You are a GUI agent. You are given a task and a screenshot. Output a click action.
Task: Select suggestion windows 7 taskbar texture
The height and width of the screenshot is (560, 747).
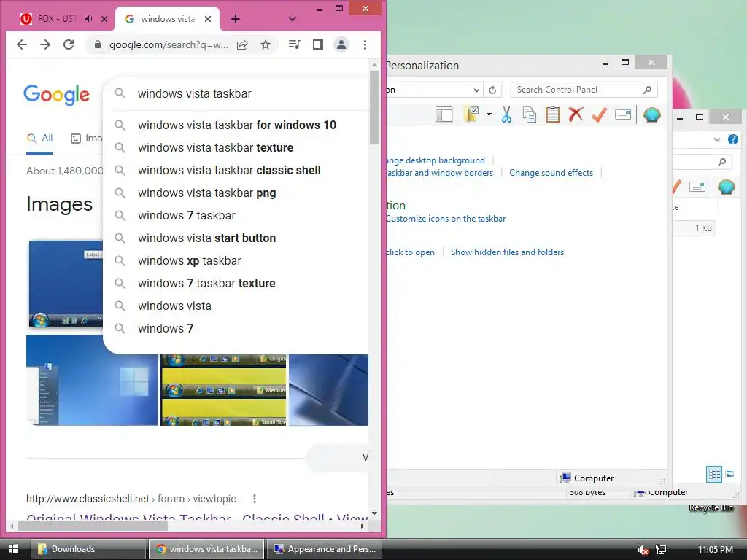coord(206,284)
